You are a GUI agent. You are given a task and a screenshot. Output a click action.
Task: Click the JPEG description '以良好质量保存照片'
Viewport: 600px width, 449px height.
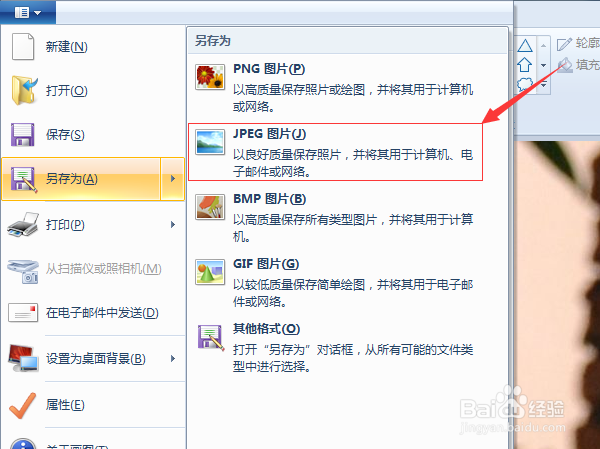287,155
